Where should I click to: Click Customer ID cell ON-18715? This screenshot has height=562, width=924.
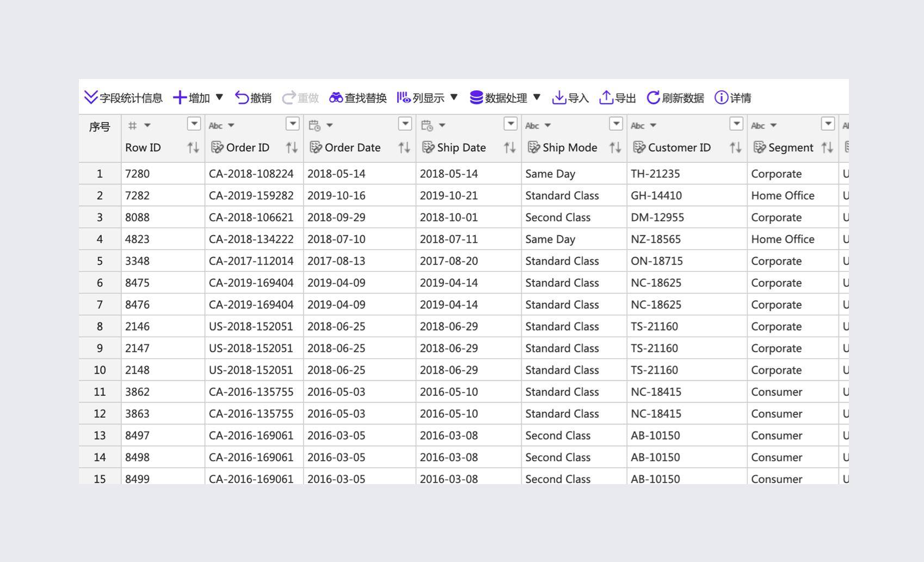[x=687, y=261]
